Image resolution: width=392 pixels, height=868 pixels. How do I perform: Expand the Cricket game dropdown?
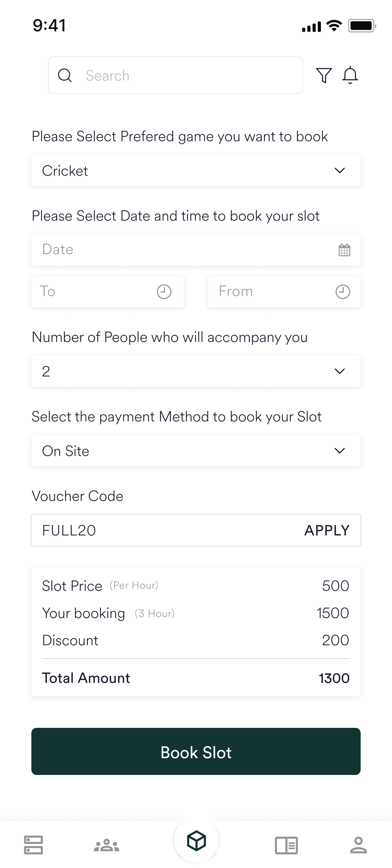click(196, 170)
